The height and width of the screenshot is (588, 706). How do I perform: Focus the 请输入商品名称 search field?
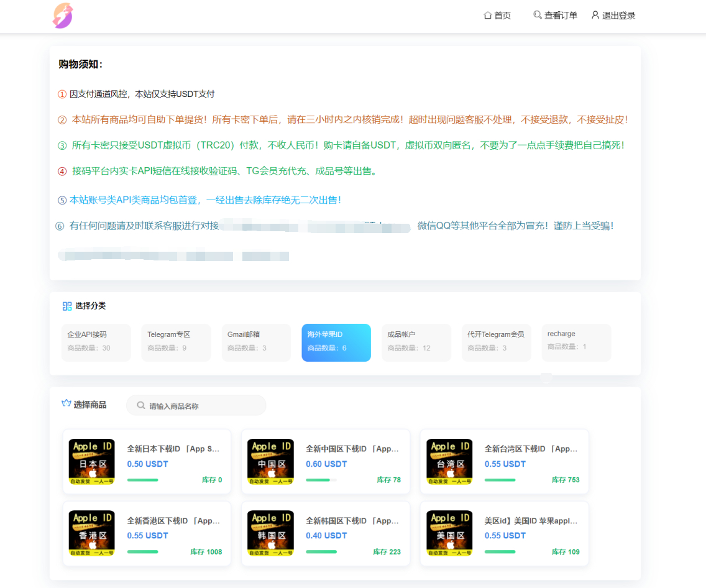(x=203, y=406)
